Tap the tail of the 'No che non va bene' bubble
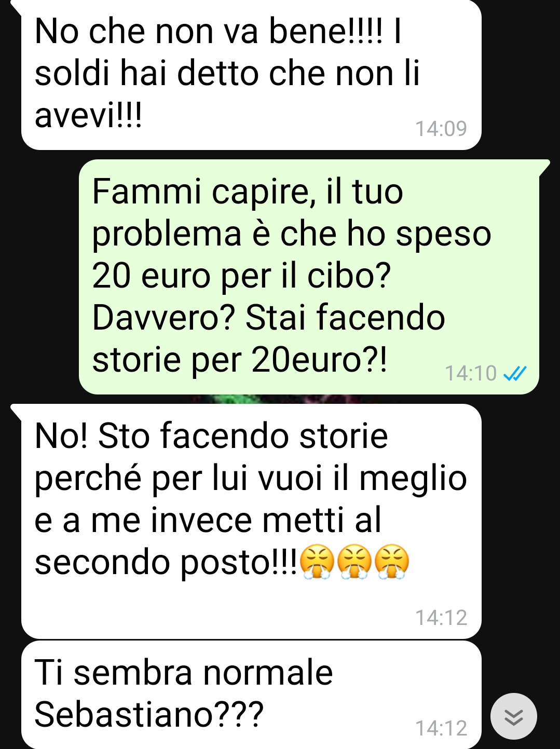The height and width of the screenshot is (749, 560). click(17, 7)
